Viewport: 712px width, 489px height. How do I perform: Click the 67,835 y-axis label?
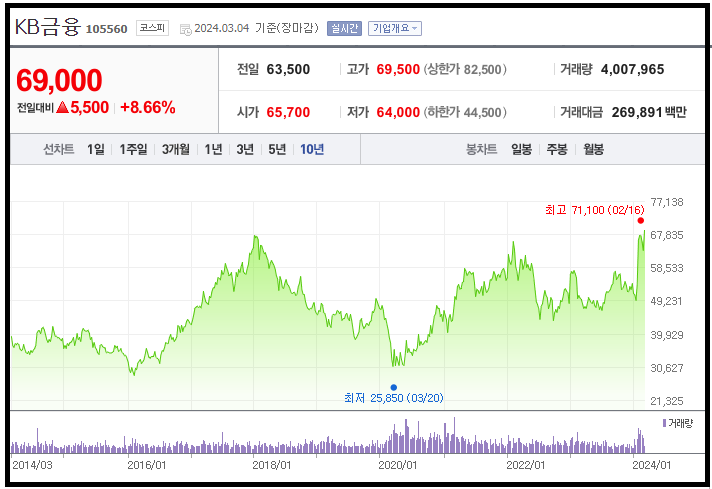[667, 235]
